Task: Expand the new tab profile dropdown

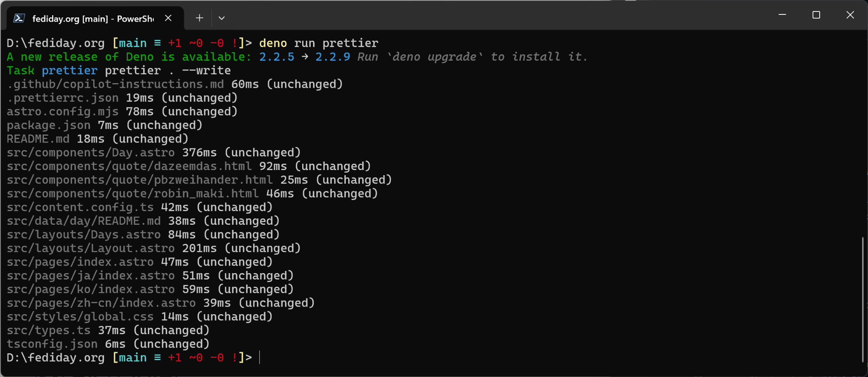Action: (221, 18)
